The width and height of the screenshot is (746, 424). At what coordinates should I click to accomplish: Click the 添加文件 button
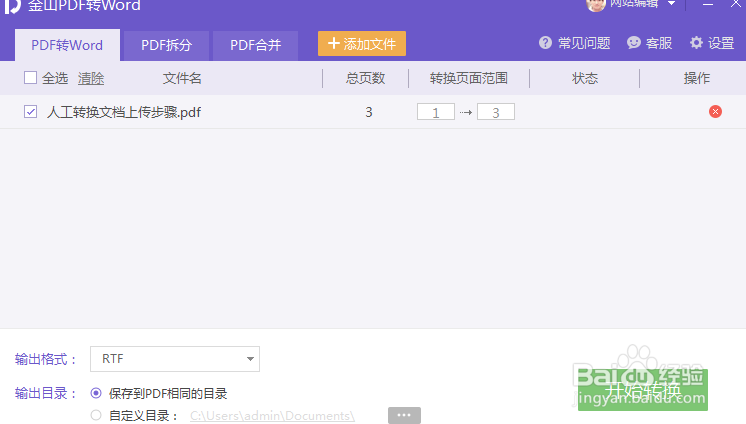pos(362,44)
